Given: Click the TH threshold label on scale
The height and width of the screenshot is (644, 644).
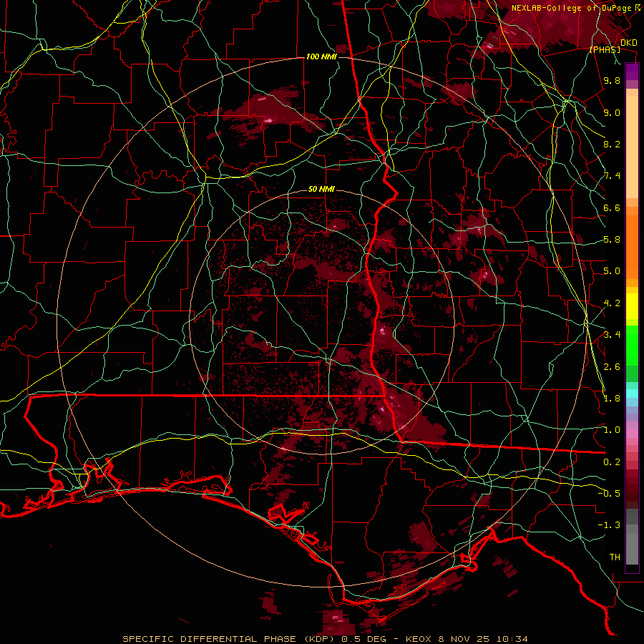Looking at the screenshot, I should 615,557.
